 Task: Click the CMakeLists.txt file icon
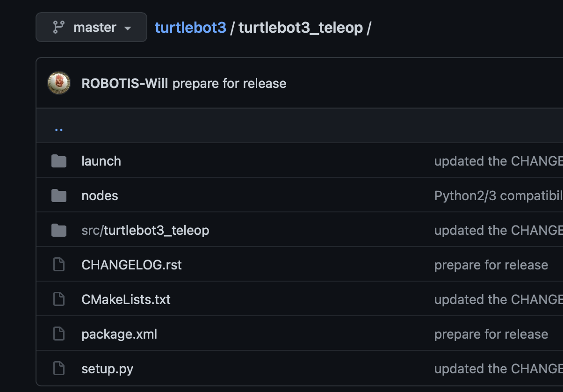pyautogui.click(x=59, y=299)
